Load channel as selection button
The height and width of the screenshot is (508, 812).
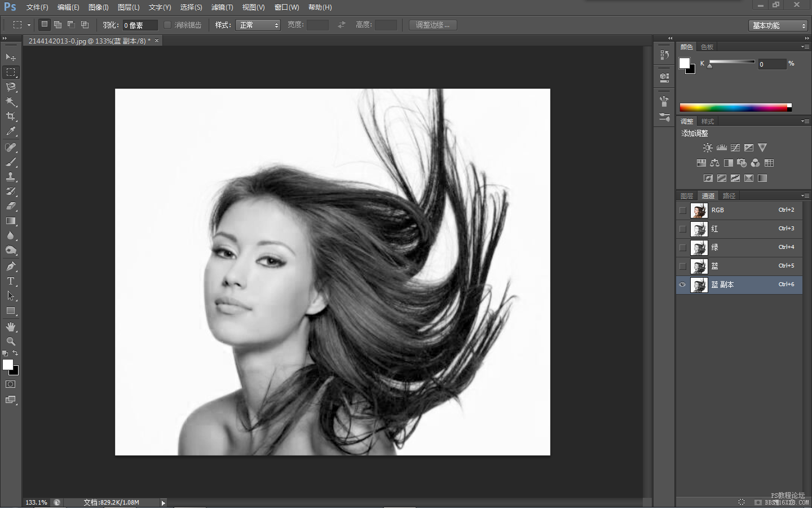742,502
